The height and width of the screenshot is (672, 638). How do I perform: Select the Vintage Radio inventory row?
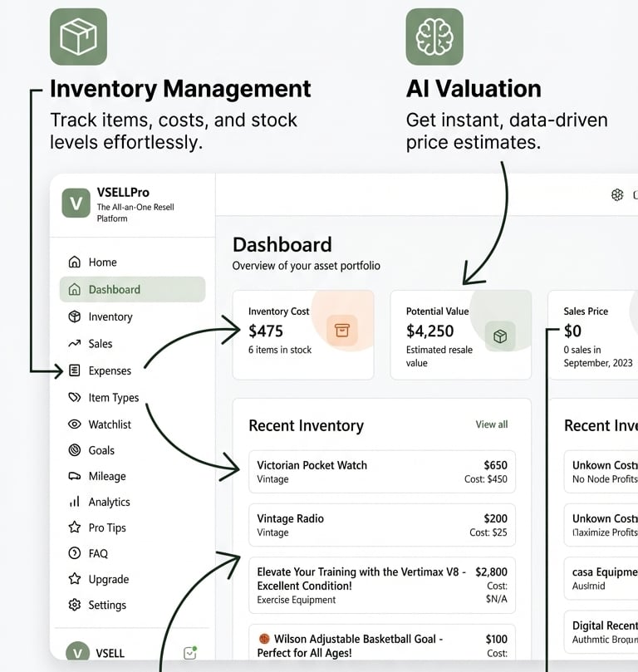[x=382, y=525]
